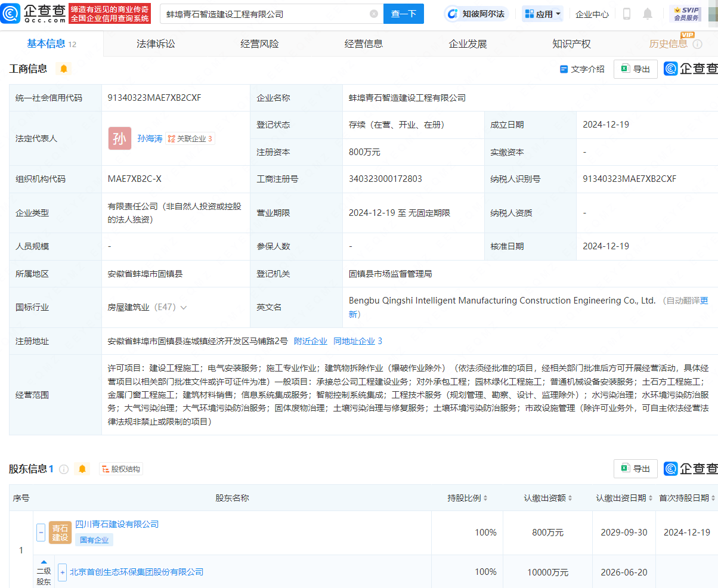Select 所属地区 value 安徽省蚌埠市固镇县
The height and width of the screenshot is (588, 718).
[x=145, y=274]
